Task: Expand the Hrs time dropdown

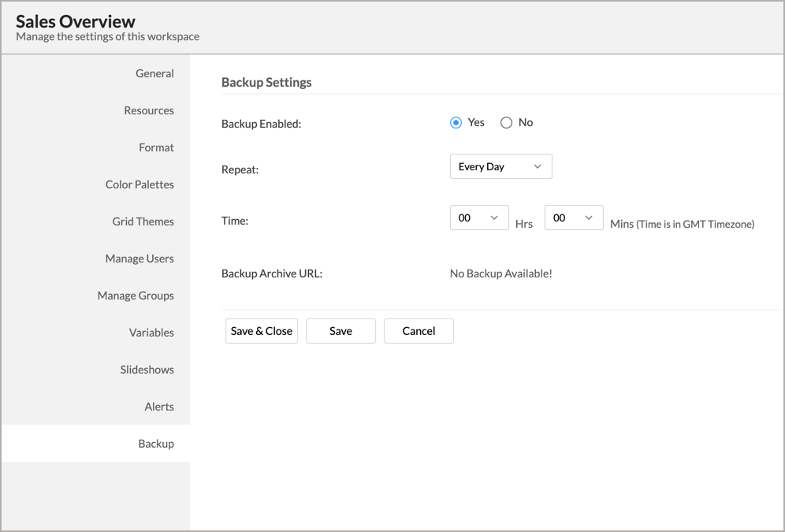Action: (x=479, y=218)
